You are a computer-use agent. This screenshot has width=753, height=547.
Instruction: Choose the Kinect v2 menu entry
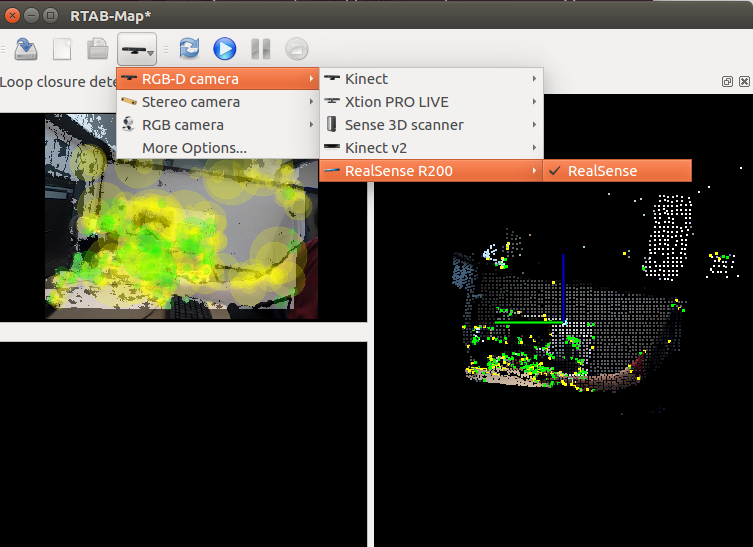(x=430, y=148)
